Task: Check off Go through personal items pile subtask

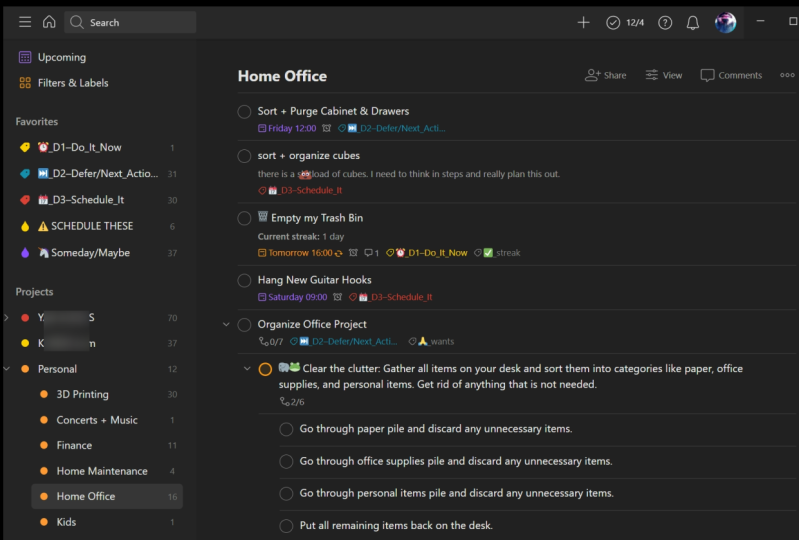Action: pos(286,494)
